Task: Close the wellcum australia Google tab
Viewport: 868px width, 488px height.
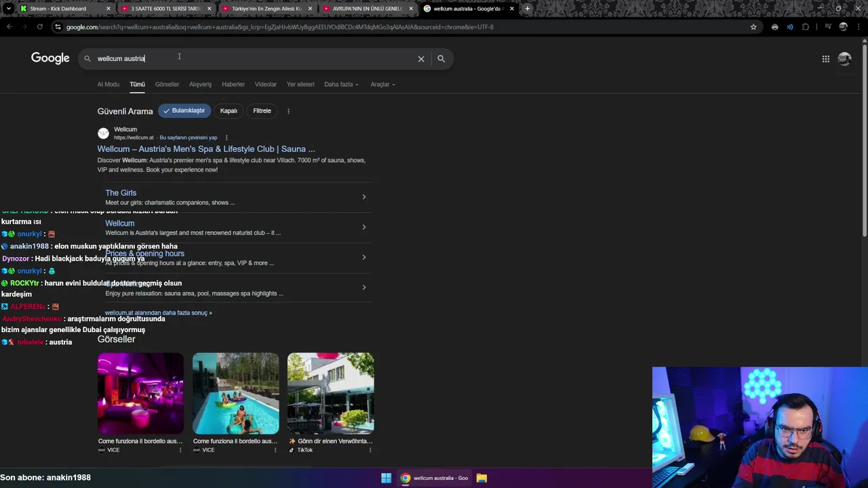Action: (511, 9)
